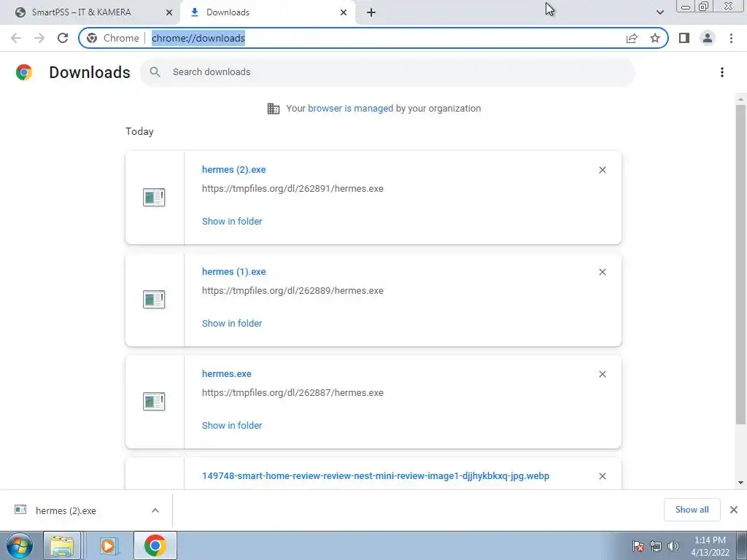Click the tmpfiles.org 262889 hermes.exe URL
The image size is (747, 560).
coord(293,290)
